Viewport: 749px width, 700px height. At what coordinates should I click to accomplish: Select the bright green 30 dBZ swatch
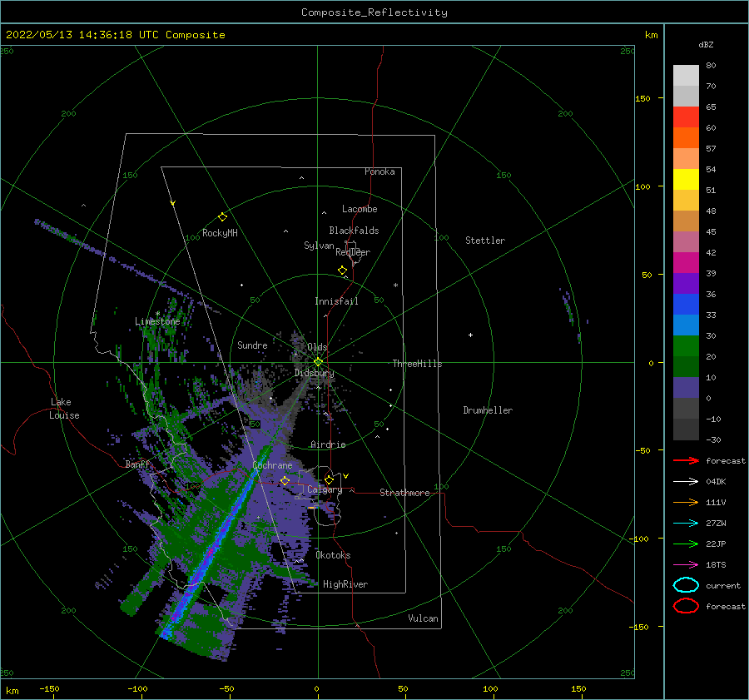pos(686,345)
